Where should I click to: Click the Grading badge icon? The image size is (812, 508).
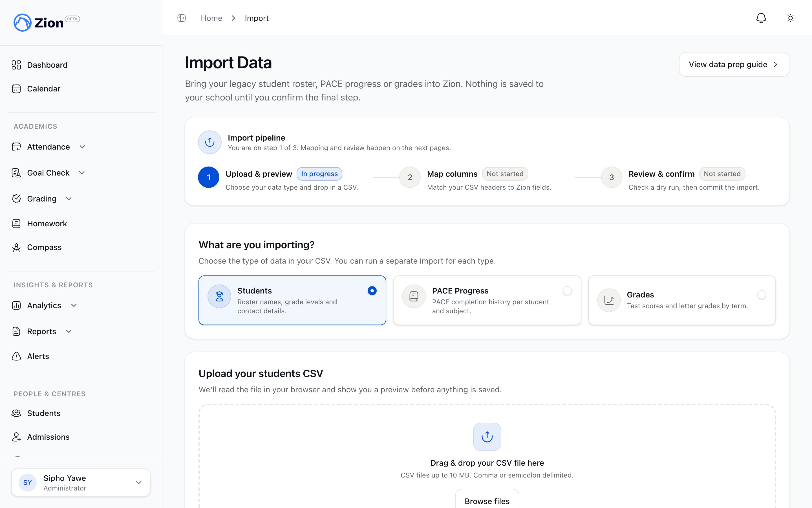coord(16,199)
